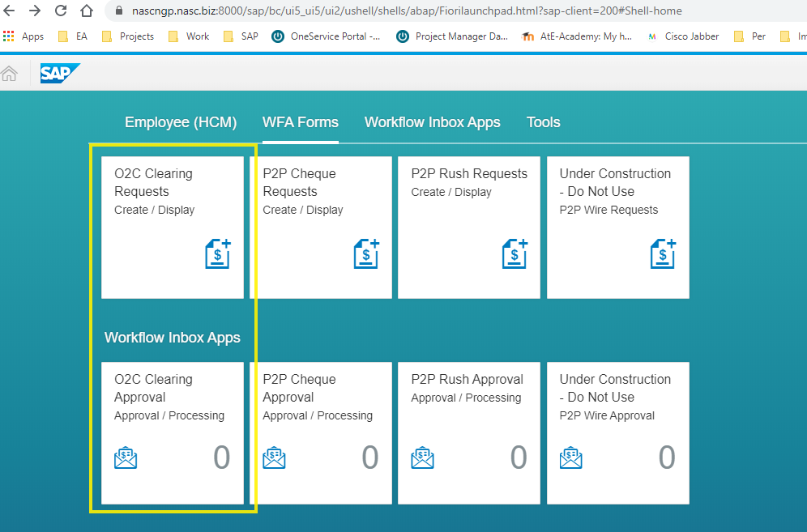Image resolution: width=807 pixels, height=532 pixels.
Task: Open the SAP bookmarks folder
Action: pos(241,36)
